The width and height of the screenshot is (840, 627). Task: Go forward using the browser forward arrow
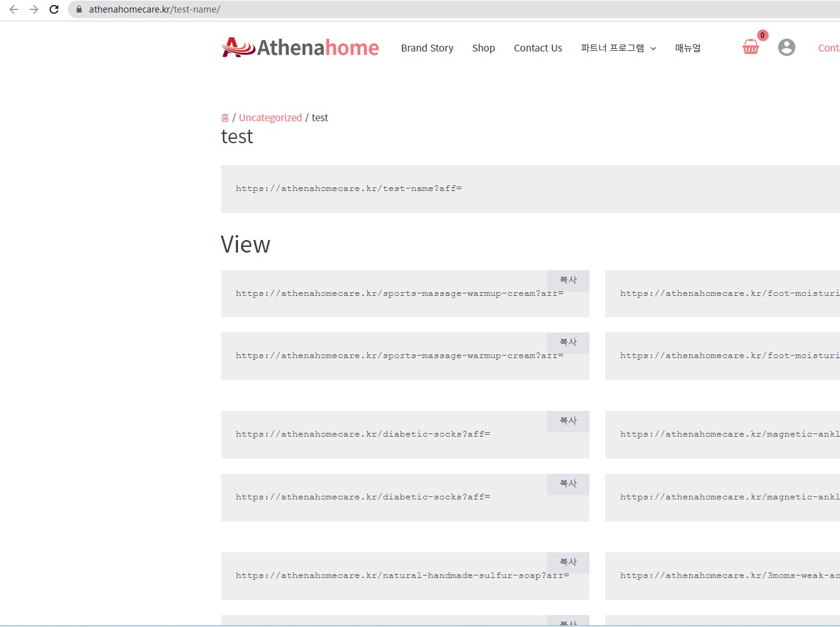click(x=34, y=9)
